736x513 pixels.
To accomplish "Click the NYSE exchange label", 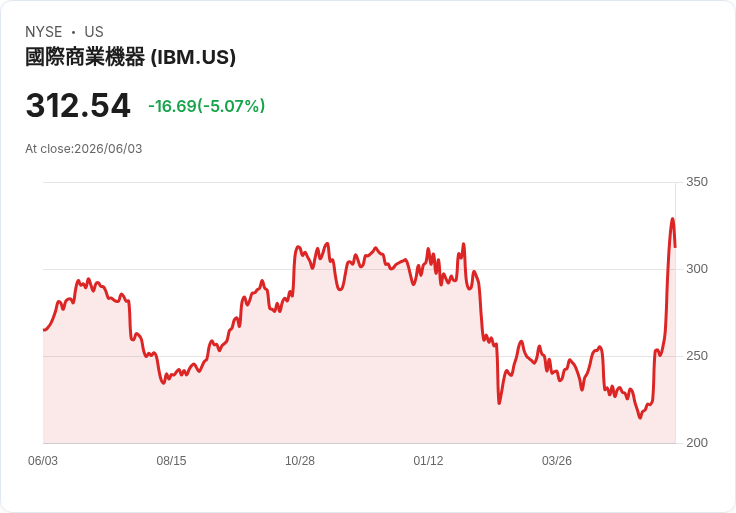I will click(x=44, y=32).
